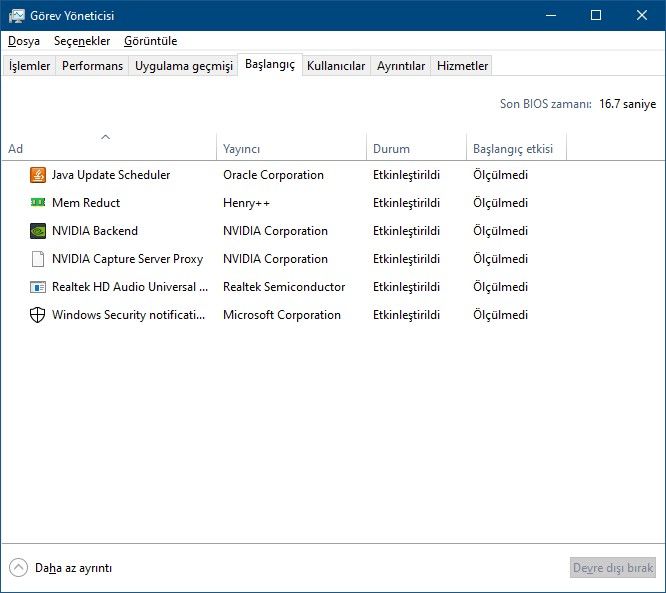The width and height of the screenshot is (666, 593).
Task: Click the Daha az ayrıntı text label
Action: 73,568
